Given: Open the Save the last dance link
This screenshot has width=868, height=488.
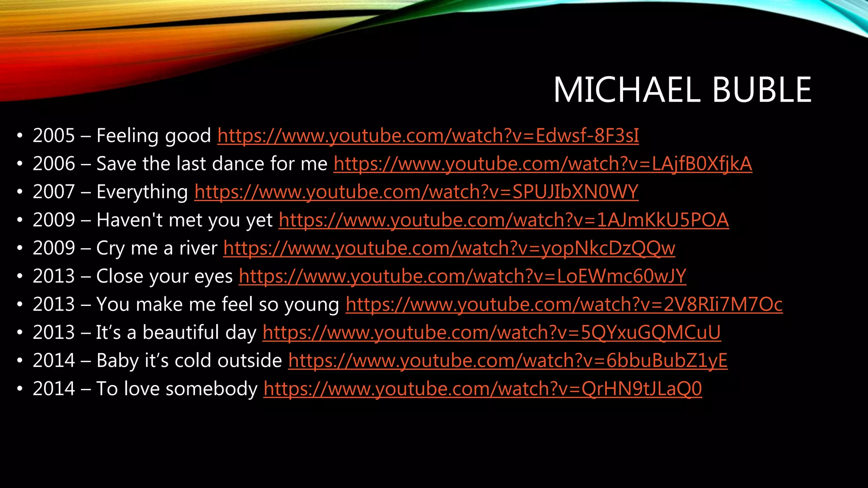Looking at the screenshot, I should pyautogui.click(x=542, y=164).
